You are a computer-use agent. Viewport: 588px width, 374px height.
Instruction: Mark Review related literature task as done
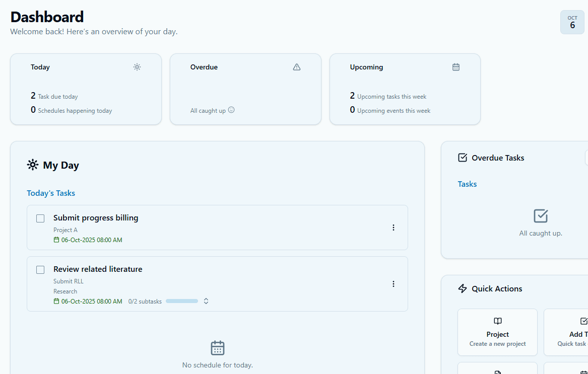tap(40, 270)
